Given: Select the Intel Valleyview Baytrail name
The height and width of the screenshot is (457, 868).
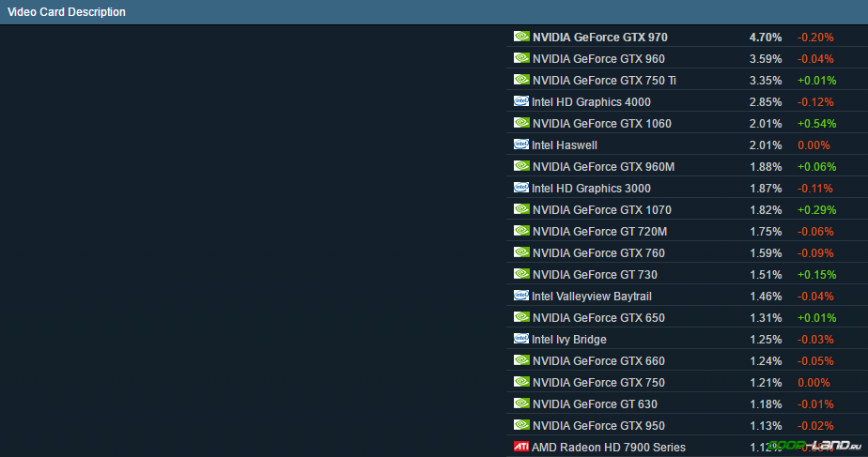Looking at the screenshot, I should pos(592,297).
